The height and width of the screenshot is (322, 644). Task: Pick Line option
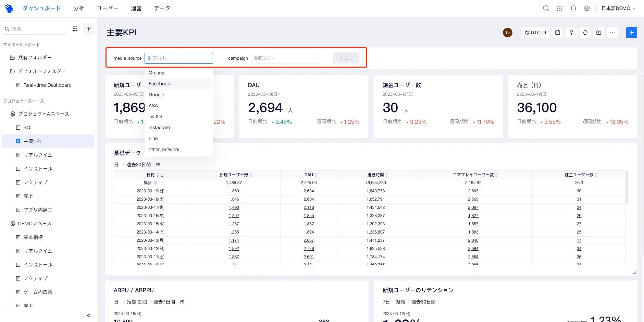click(179, 139)
